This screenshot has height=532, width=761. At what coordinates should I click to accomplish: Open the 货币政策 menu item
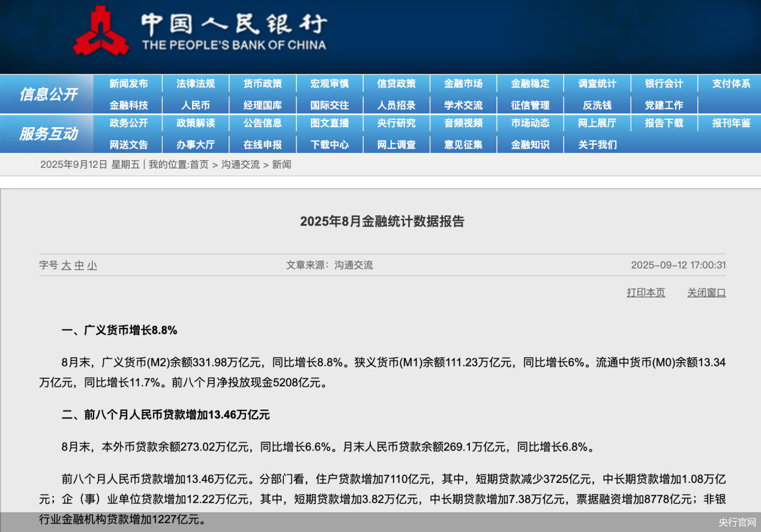coord(262,84)
